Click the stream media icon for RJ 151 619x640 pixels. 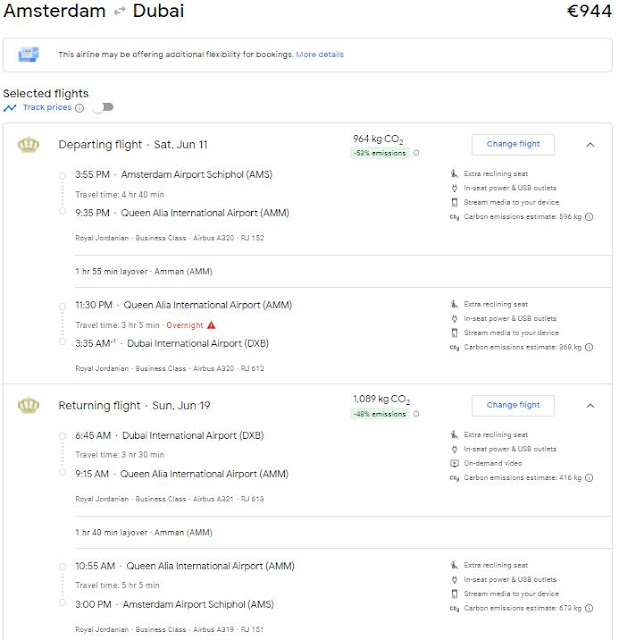[454, 594]
